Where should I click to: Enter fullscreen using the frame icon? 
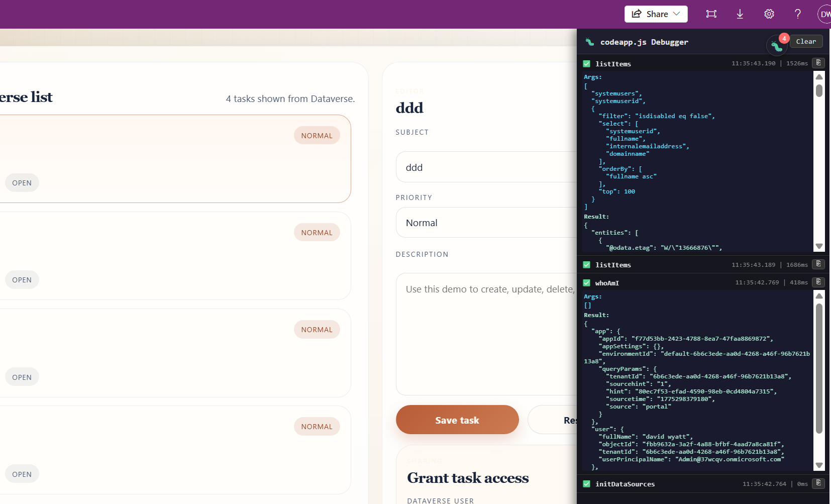pyautogui.click(x=711, y=14)
